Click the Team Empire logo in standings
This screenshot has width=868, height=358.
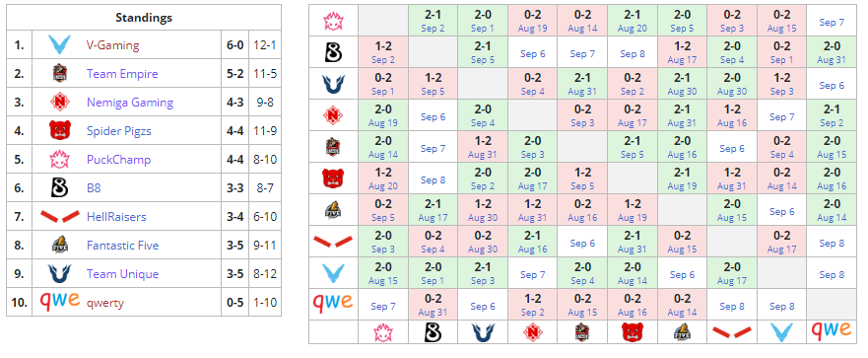tap(59, 74)
